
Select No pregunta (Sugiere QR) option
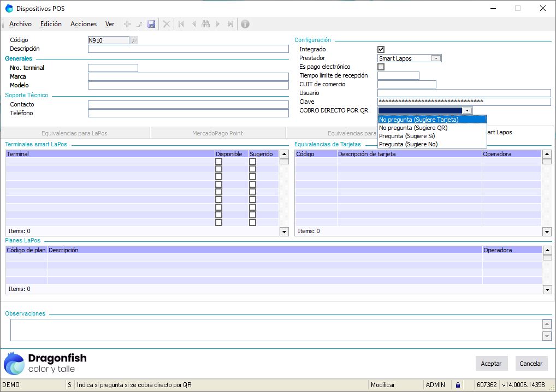coord(432,128)
